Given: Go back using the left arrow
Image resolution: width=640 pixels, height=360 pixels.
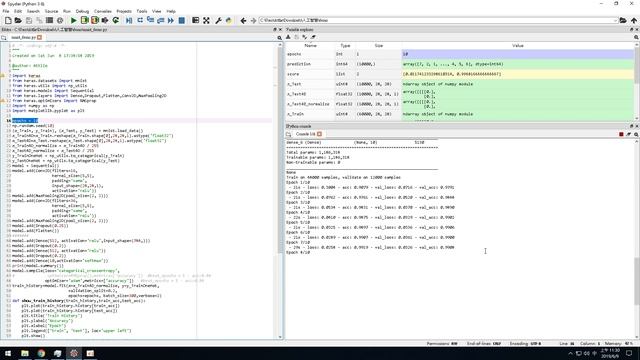Looking at the screenshot, I should [x=243, y=20].
